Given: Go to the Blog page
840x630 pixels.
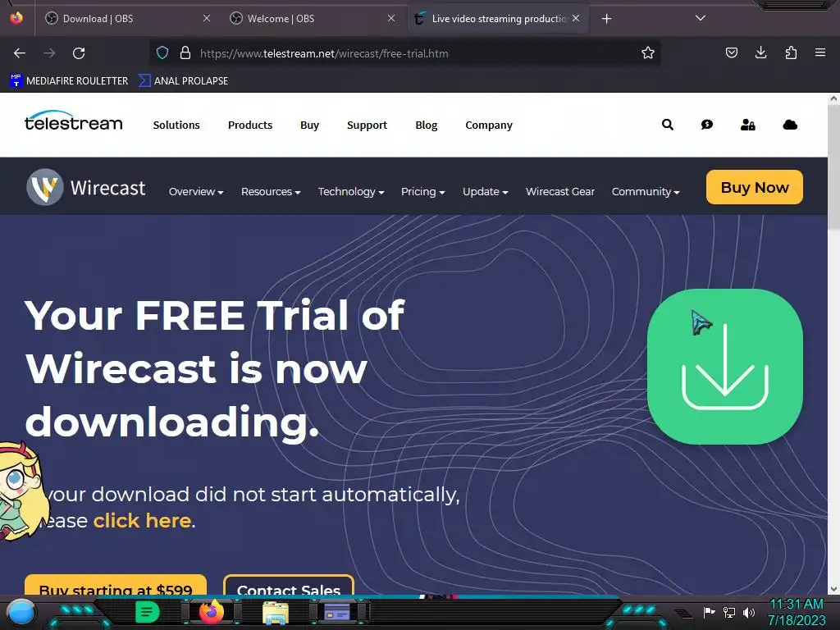Looking at the screenshot, I should coord(427,125).
